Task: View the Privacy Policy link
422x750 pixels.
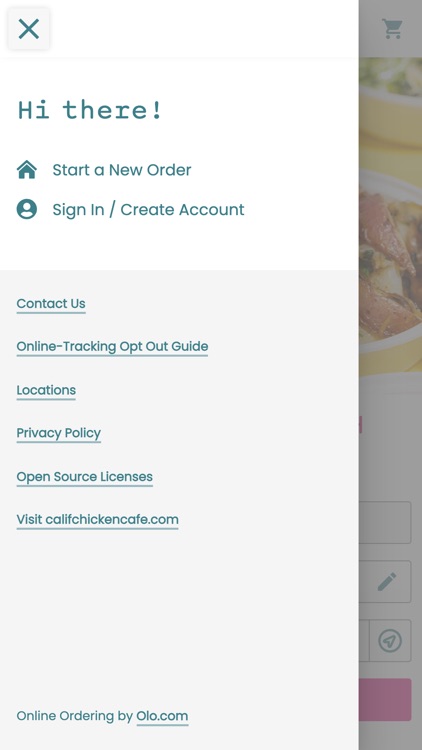Action: tap(59, 433)
